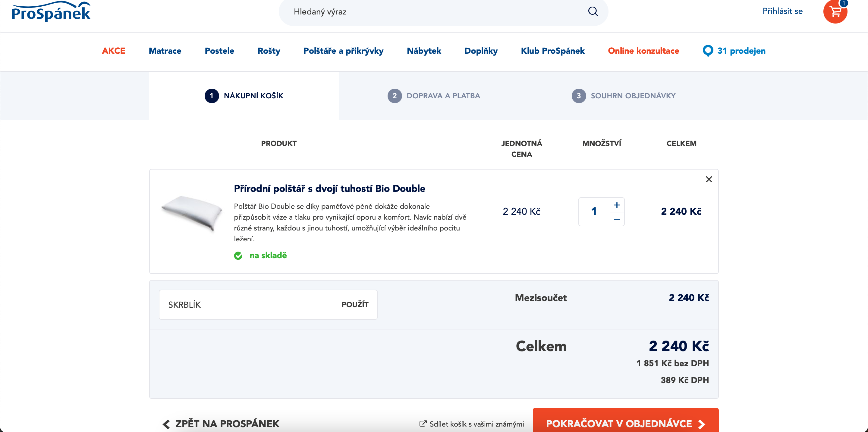The width and height of the screenshot is (868, 432).
Task: Click the 1 851 Kč bez DPH text
Action: point(673,364)
